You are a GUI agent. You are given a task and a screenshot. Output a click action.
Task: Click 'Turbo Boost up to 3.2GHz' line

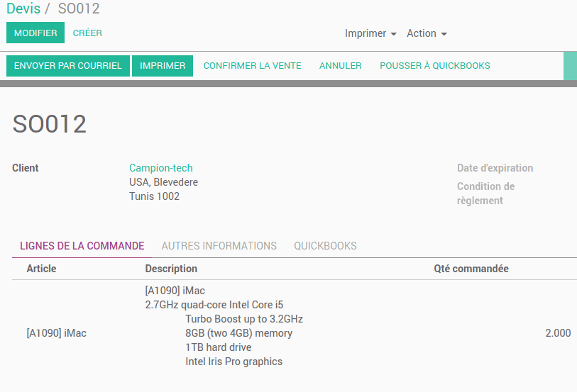tap(244, 319)
